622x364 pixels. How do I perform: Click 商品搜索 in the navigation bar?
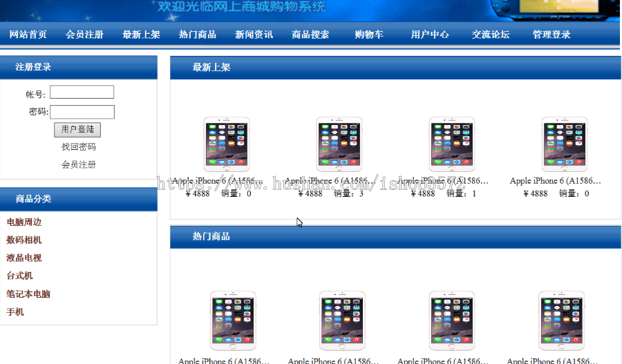click(310, 35)
